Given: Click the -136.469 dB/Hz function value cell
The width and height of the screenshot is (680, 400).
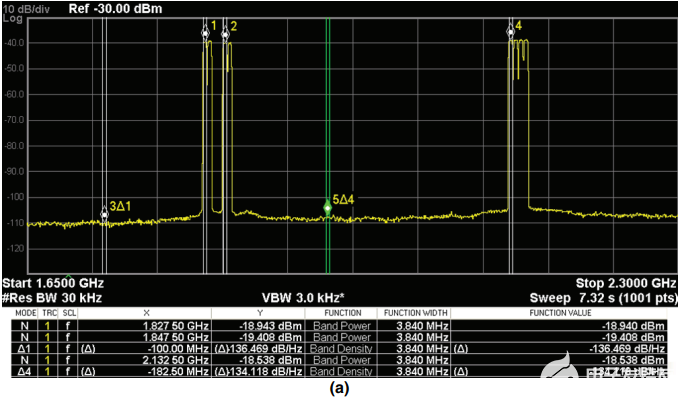Looking at the screenshot, I should [627, 348].
